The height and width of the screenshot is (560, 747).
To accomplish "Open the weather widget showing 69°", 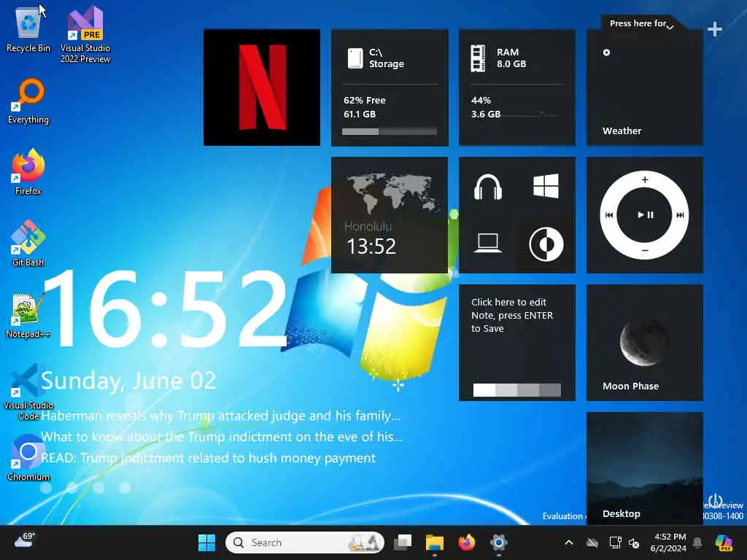I will [x=24, y=541].
